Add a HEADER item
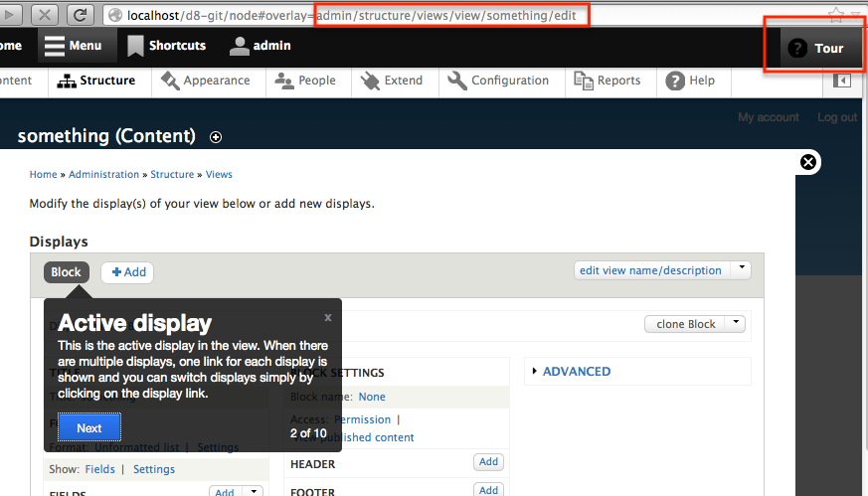This screenshot has width=868, height=496. click(x=488, y=461)
